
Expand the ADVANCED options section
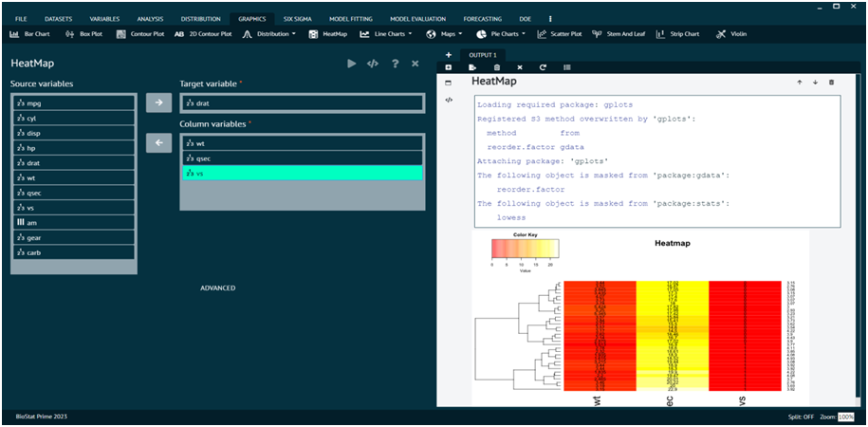click(217, 288)
